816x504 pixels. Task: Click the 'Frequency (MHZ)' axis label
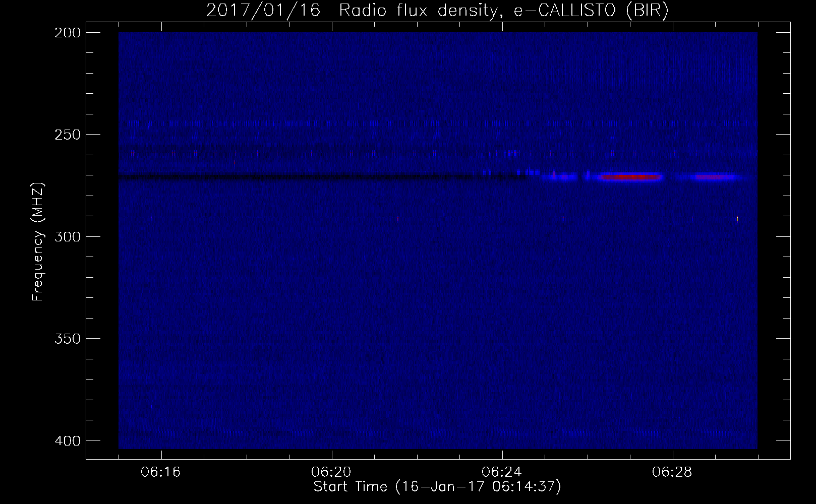38,242
